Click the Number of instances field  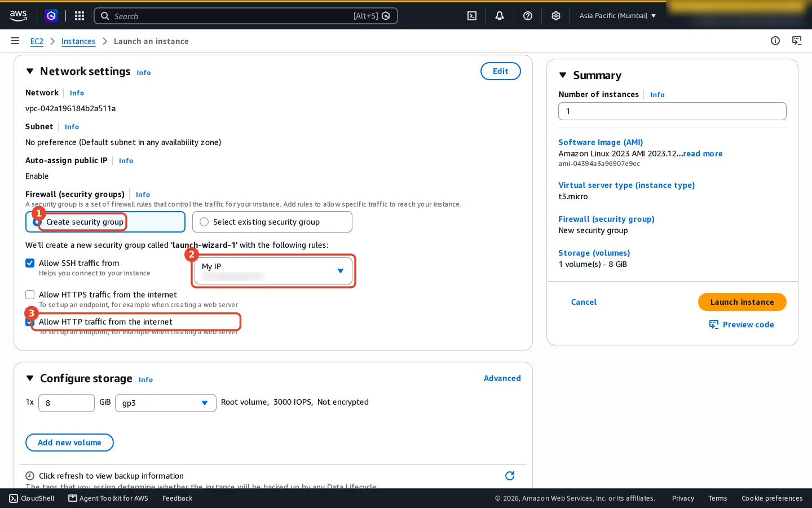pos(672,111)
